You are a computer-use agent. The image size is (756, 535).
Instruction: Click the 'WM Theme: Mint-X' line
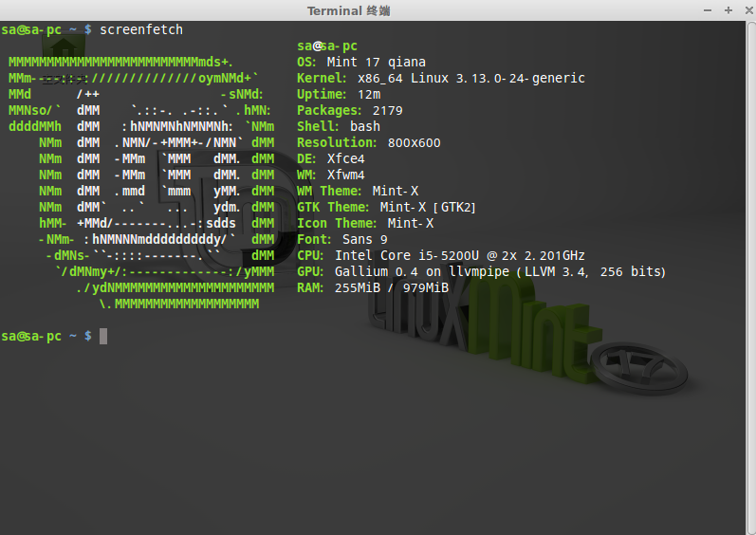coord(358,192)
